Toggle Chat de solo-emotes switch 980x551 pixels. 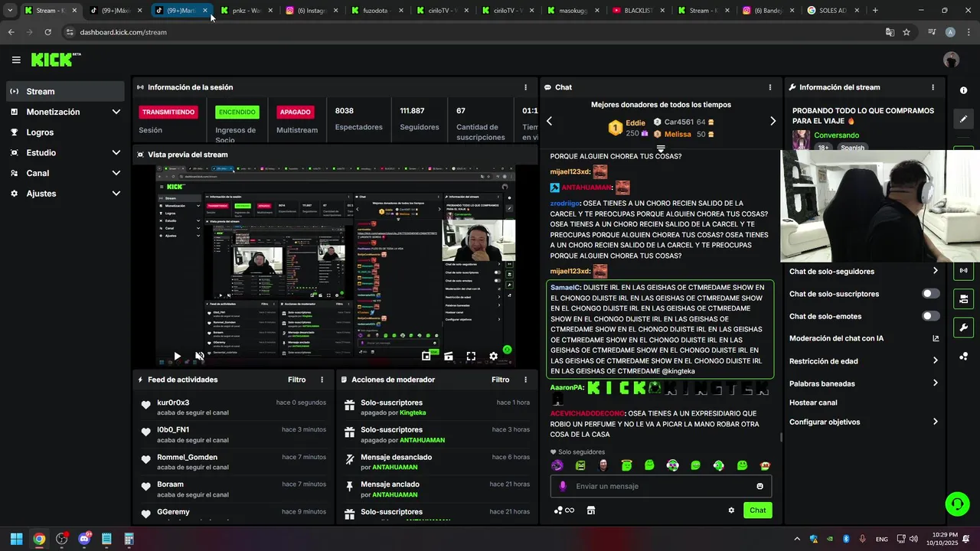point(931,316)
